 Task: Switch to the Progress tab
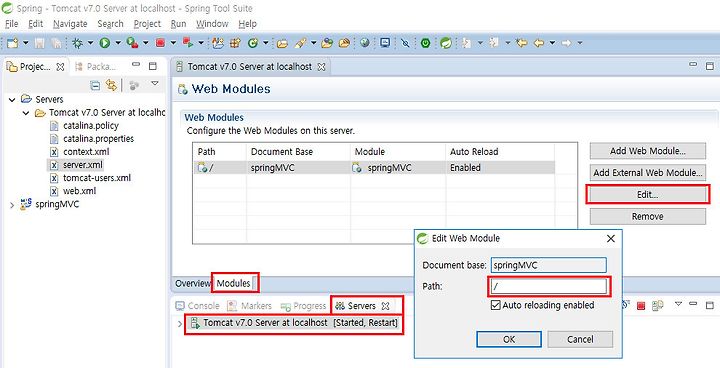click(x=303, y=306)
